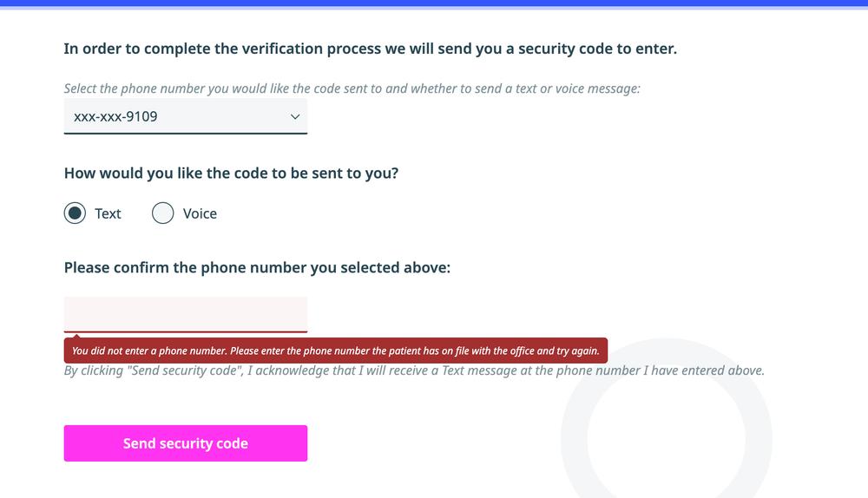Click the italic "Select the phone number" instruction
868x498 pixels.
352,88
